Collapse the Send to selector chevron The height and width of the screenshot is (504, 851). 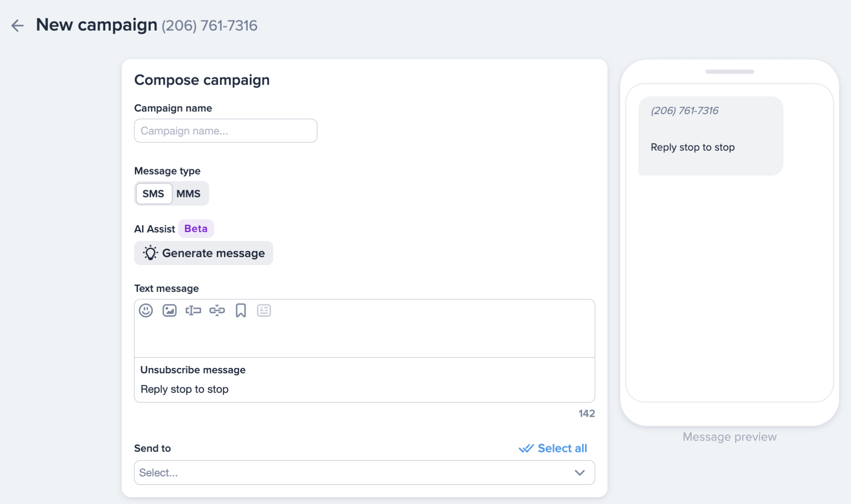(x=579, y=472)
